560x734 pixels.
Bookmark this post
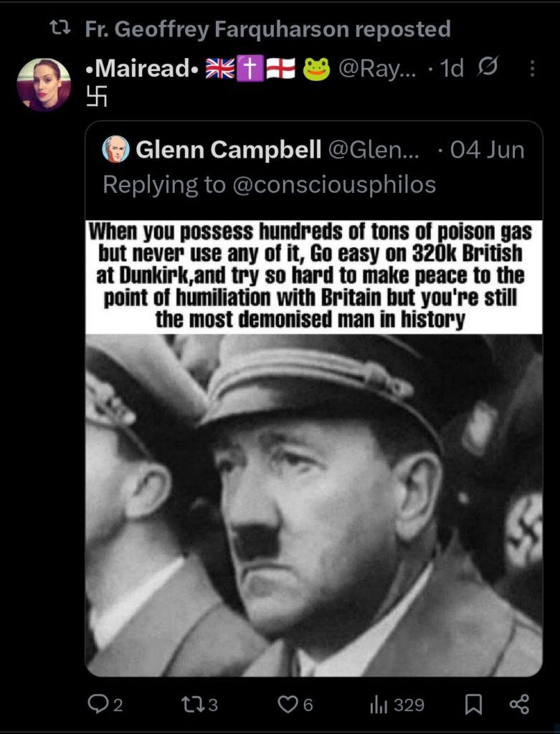click(473, 704)
